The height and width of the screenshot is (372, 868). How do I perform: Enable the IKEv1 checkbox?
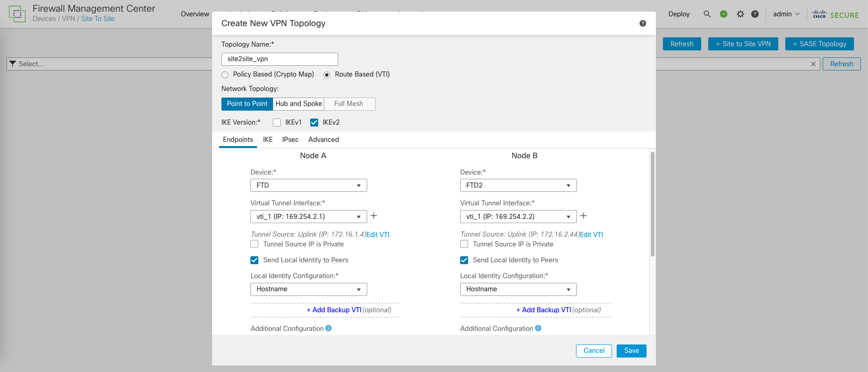click(x=277, y=122)
